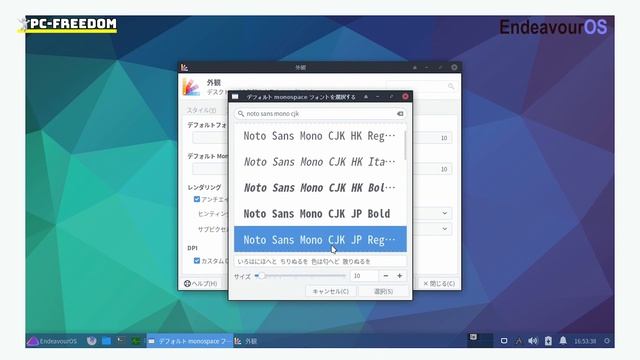The height and width of the screenshot is (360, 640).
Task: Select Noto Sans Mono CJK JP Regular font
Action: coord(320,239)
